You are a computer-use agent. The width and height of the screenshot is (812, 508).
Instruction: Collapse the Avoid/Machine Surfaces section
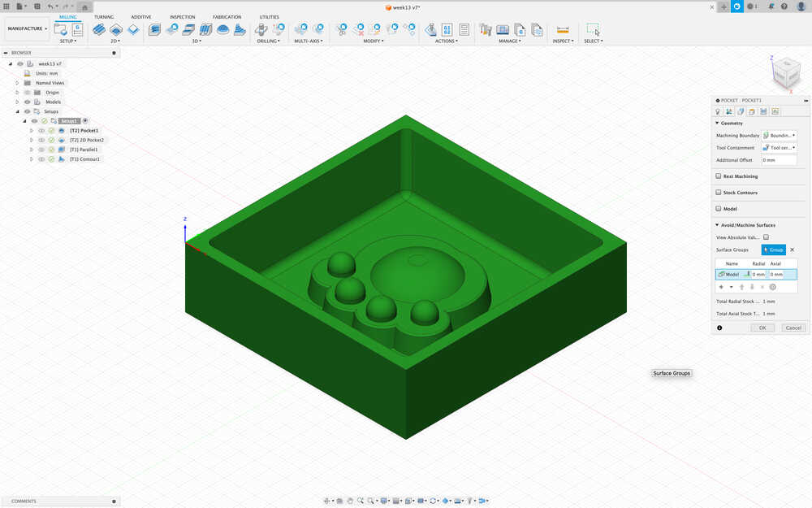click(x=717, y=225)
